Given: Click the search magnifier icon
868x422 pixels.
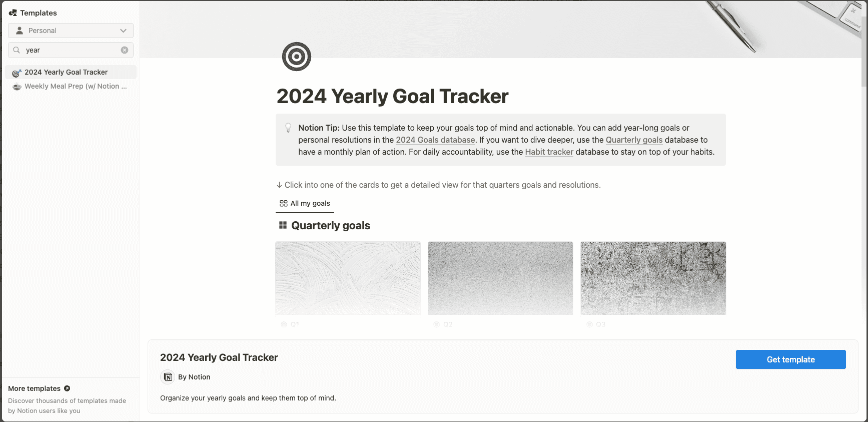Looking at the screenshot, I should (x=17, y=50).
